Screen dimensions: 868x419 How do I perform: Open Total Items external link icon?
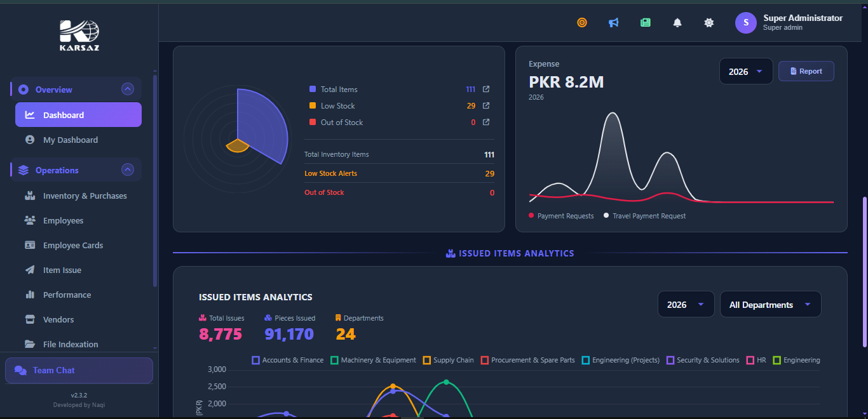click(x=486, y=90)
